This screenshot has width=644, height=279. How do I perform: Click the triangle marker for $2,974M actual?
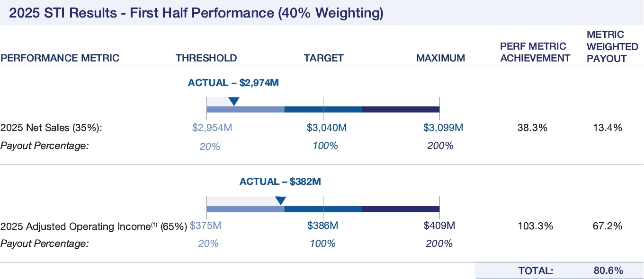(233, 101)
